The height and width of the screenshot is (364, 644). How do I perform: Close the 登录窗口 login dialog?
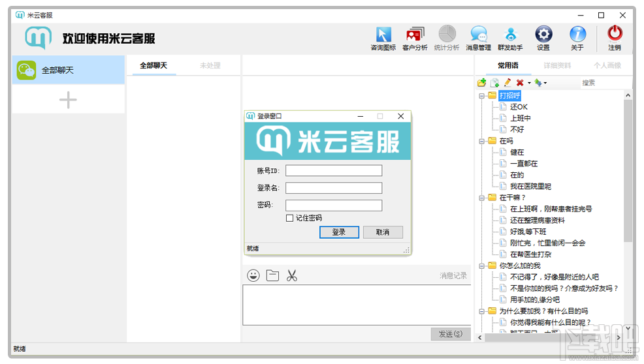coord(401,117)
